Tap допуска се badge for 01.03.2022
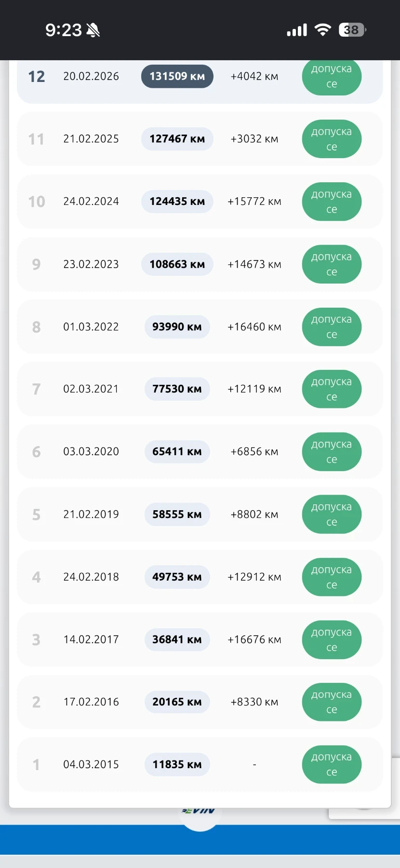Image resolution: width=400 pixels, height=868 pixels. (332, 327)
